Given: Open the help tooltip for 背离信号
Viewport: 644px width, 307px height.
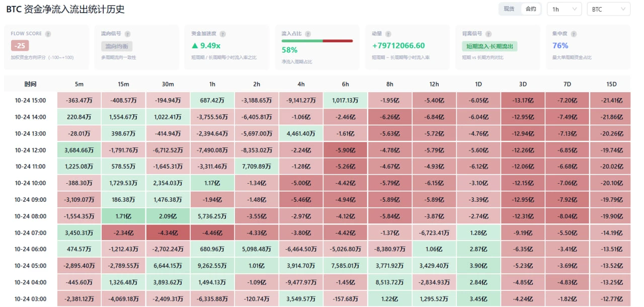Looking at the screenshot, I should pyautogui.click(x=489, y=34).
